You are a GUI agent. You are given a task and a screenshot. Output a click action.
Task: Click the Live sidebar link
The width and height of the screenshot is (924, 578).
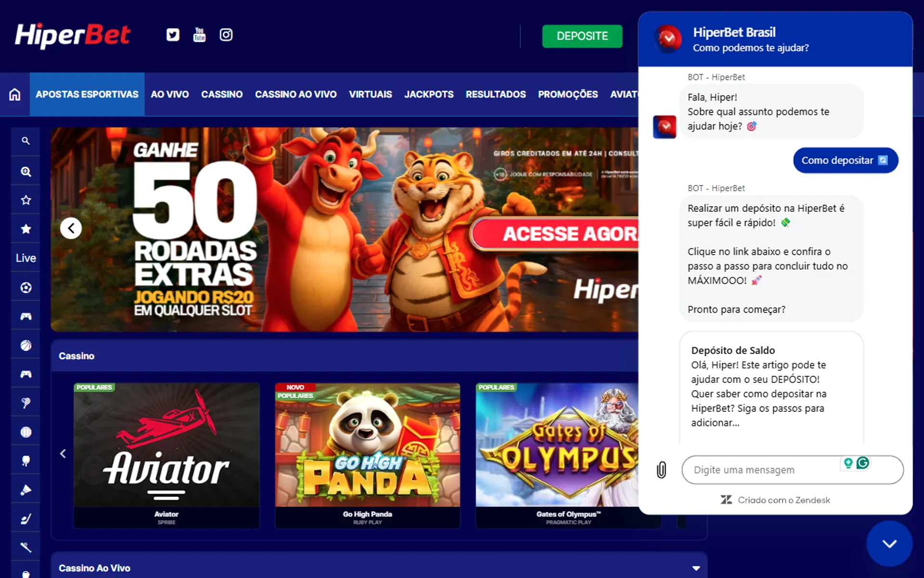tap(26, 258)
